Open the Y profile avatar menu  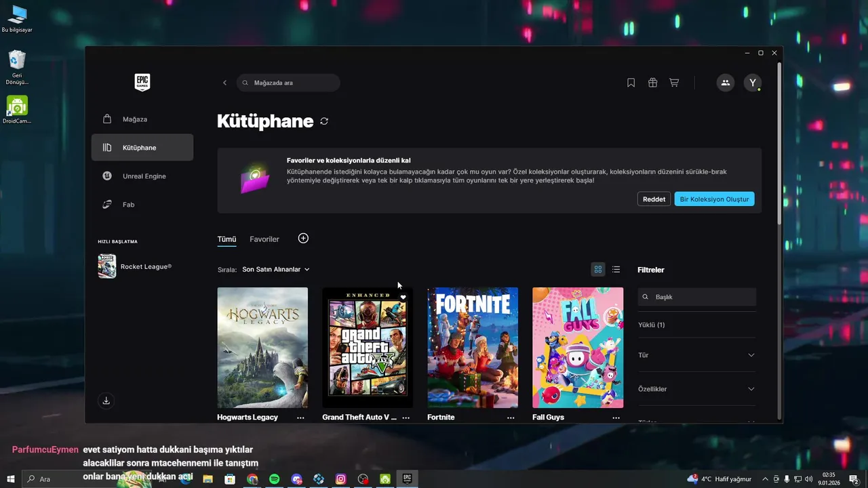click(x=753, y=83)
